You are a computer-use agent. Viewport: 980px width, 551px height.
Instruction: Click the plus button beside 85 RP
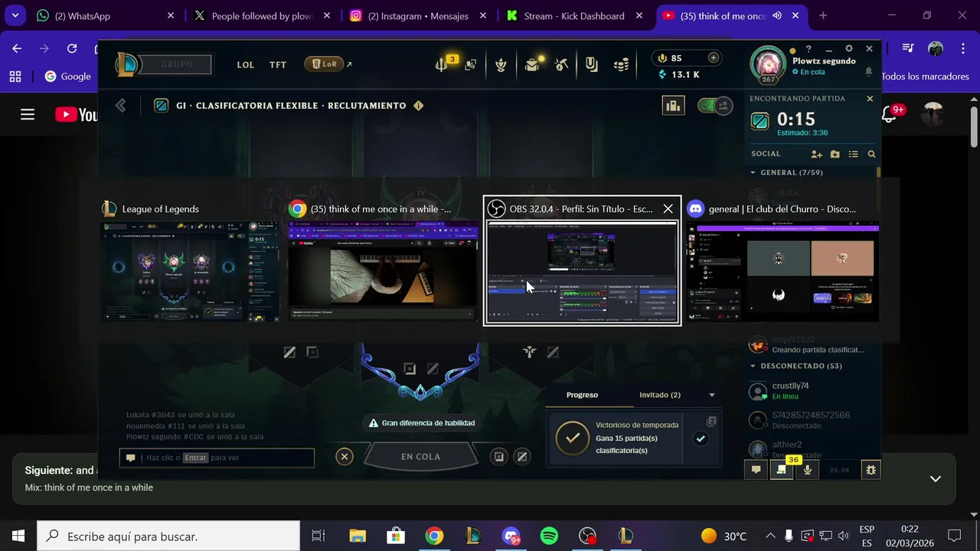point(714,58)
